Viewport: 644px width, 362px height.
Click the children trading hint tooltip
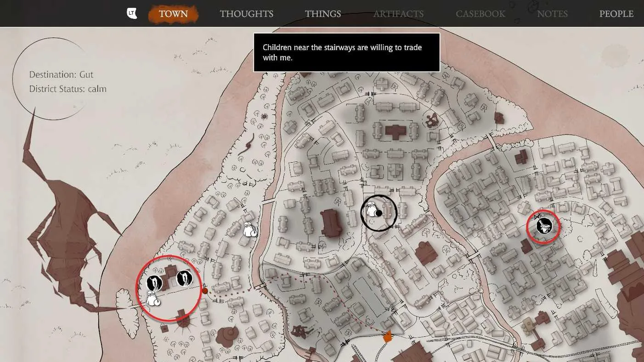click(x=347, y=52)
